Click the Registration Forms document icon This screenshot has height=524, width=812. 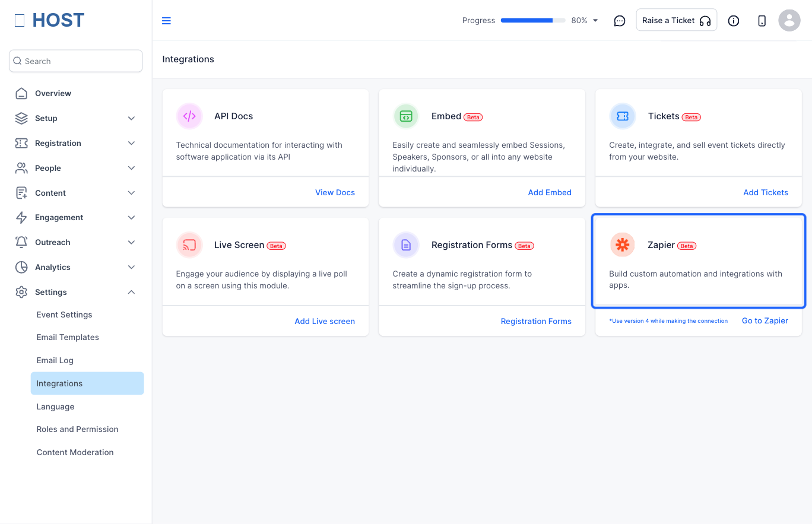click(406, 245)
